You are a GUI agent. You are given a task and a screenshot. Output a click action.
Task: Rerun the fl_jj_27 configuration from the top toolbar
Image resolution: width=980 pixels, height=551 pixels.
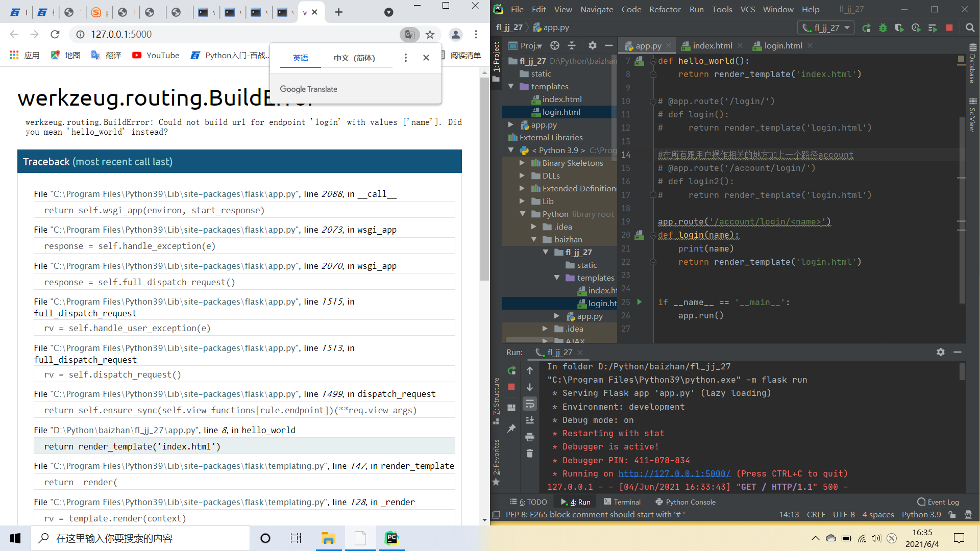866,28
